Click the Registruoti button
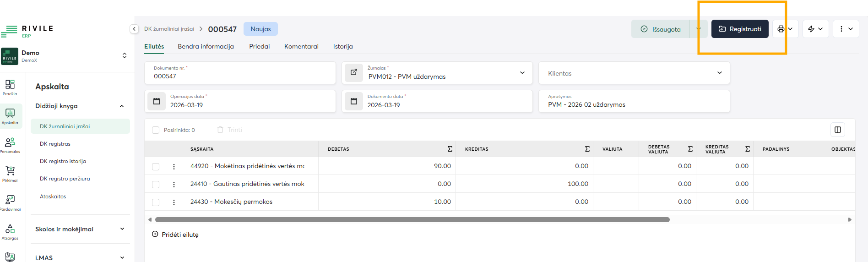Screen dimensions: 868x262 pos(739,29)
